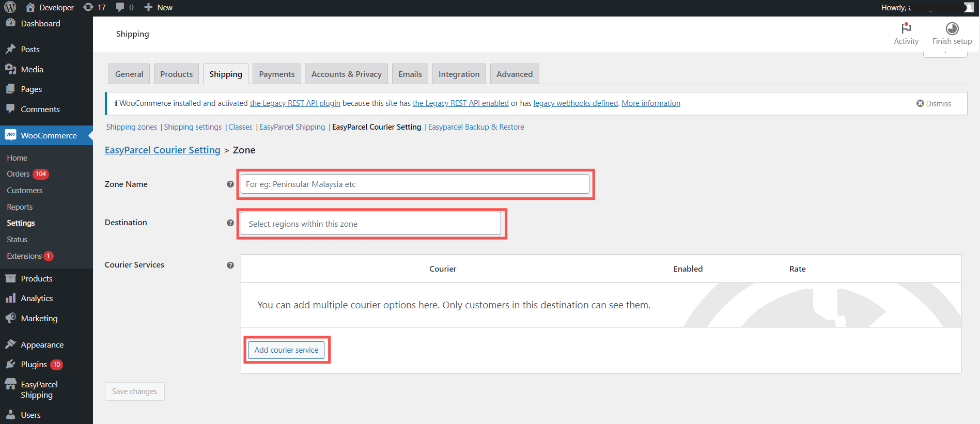Open the EasyParcel Shipping sub-link
This screenshot has width=980, height=424.
click(292, 127)
